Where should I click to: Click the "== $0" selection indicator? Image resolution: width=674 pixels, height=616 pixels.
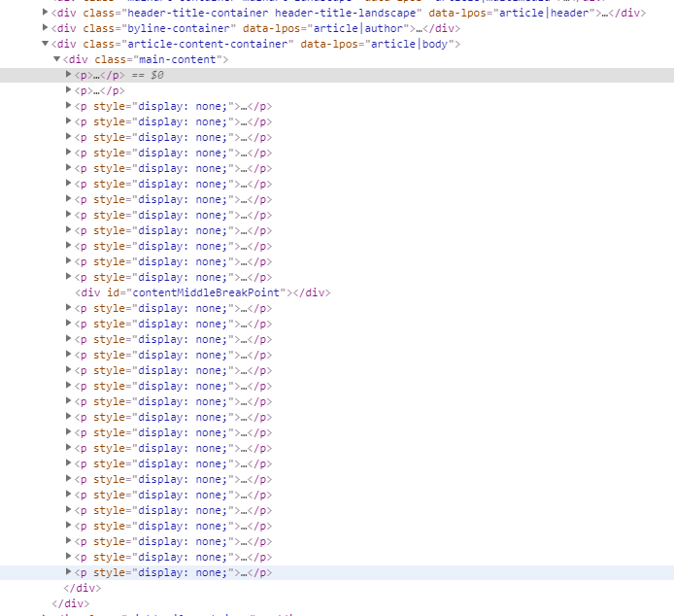(x=149, y=75)
